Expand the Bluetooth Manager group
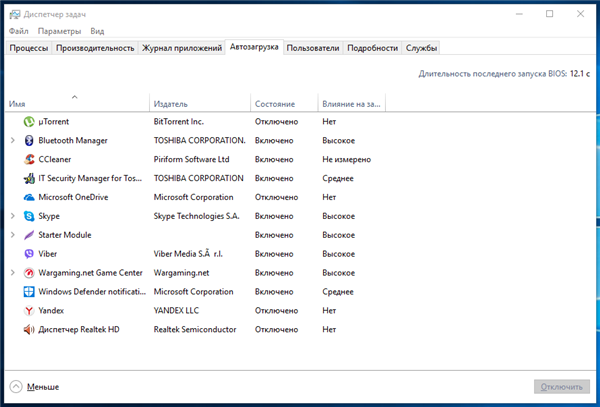 (13, 140)
